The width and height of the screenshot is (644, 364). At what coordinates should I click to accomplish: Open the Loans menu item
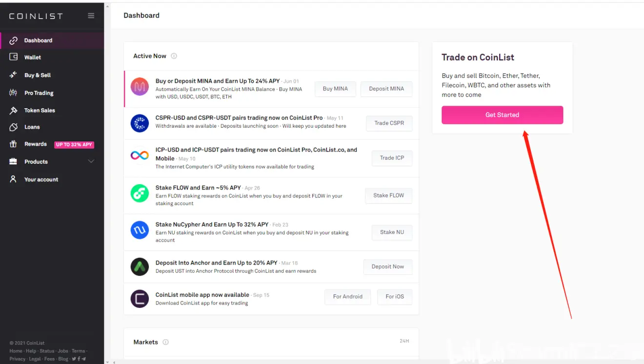[x=32, y=127]
